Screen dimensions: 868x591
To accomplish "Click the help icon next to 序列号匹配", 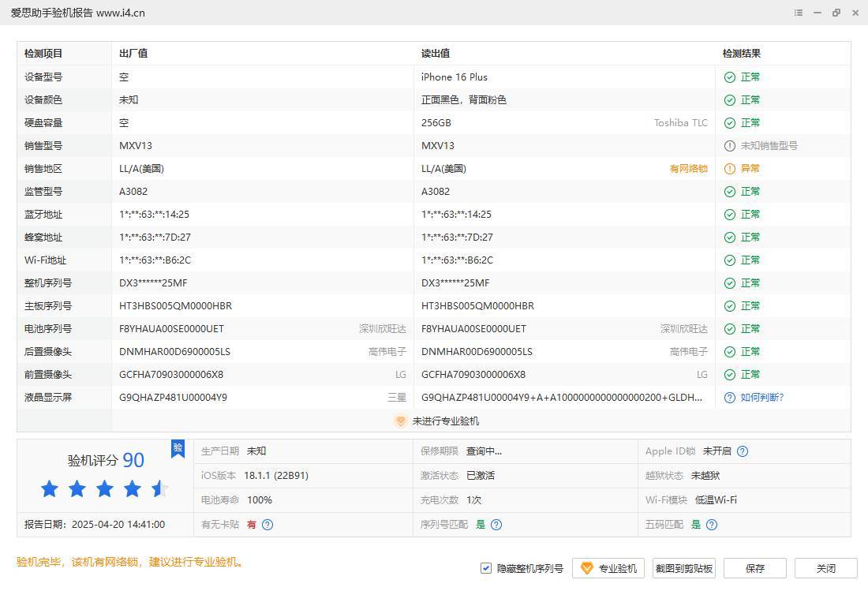I will 496,525.
